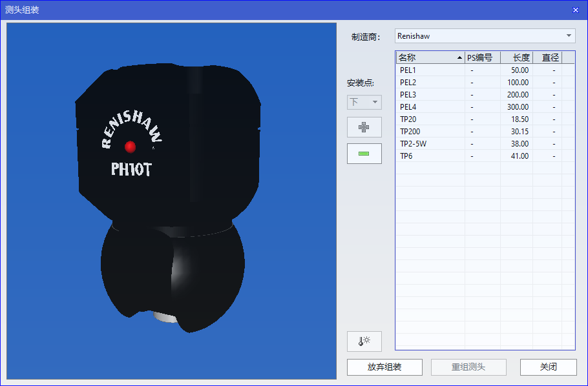
Task: Open the thermometer lighting settings icon
Action: [364, 341]
